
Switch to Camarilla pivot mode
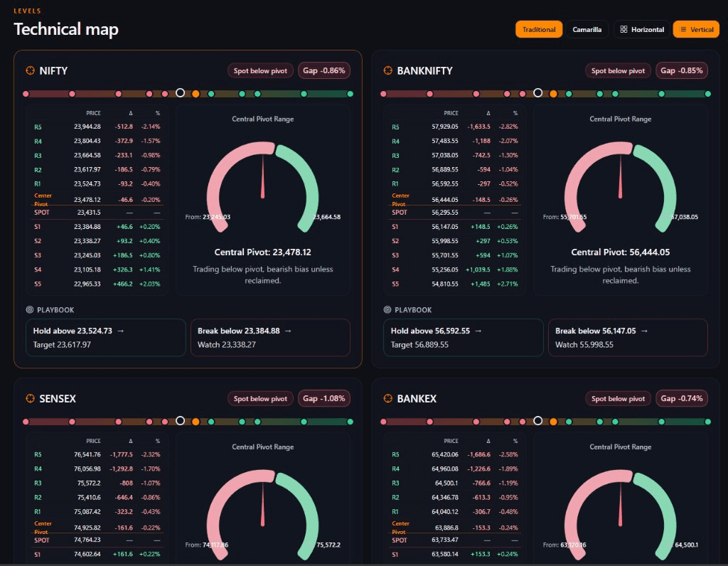[x=587, y=29]
